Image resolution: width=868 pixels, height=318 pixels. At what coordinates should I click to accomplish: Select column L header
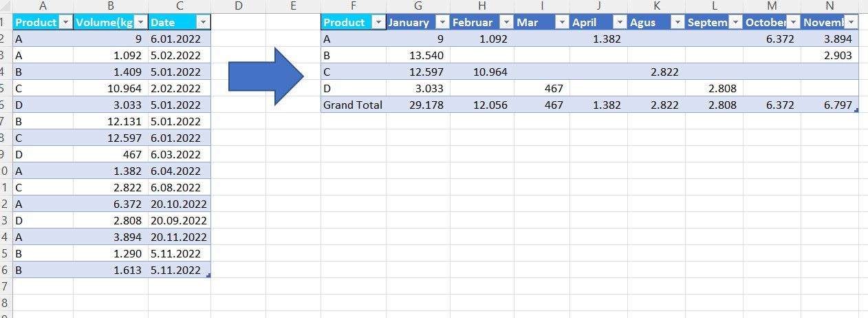coord(715,6)
